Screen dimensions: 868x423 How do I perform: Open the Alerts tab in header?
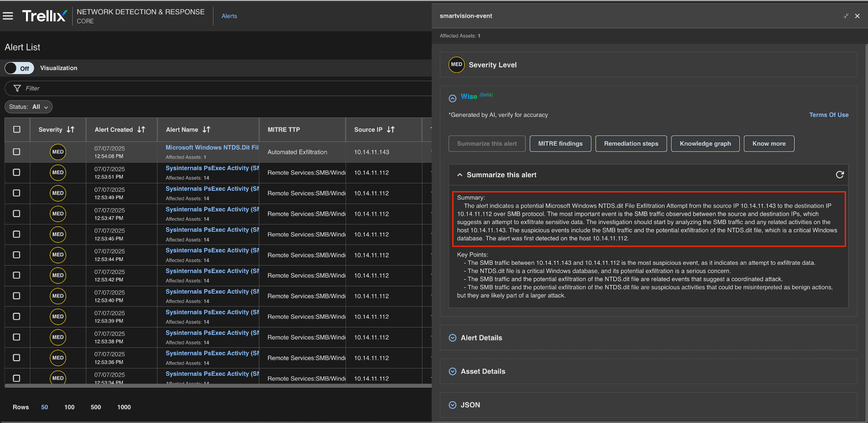[229, 16]
